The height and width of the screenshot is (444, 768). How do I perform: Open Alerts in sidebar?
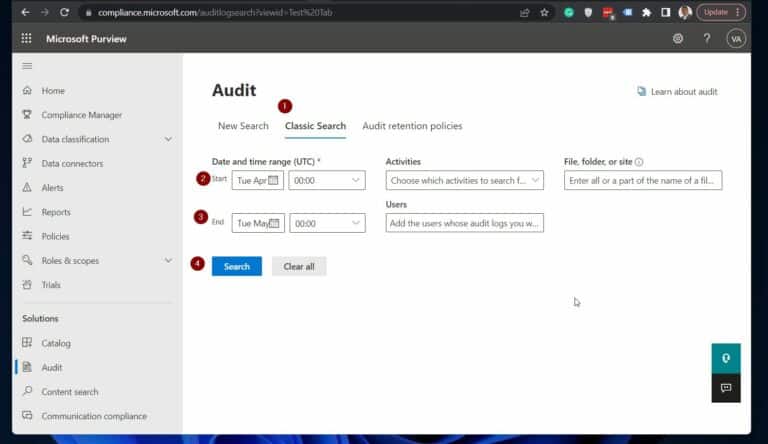click(x=52, y=188)
